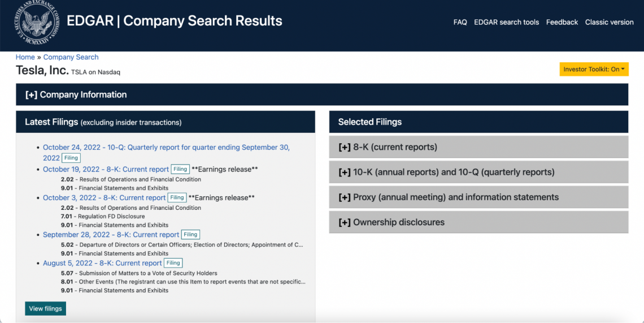Expand 10-K and 10-Q reports section

coord(478,172)
